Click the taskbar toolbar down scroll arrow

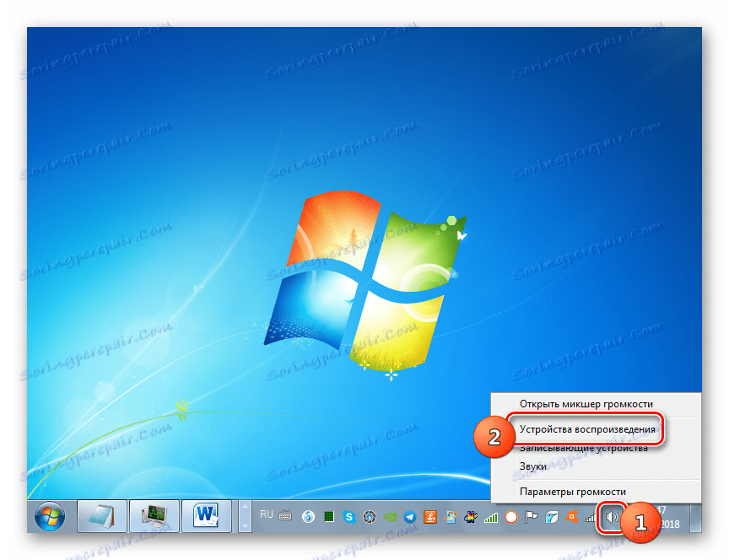coord(245,526)
